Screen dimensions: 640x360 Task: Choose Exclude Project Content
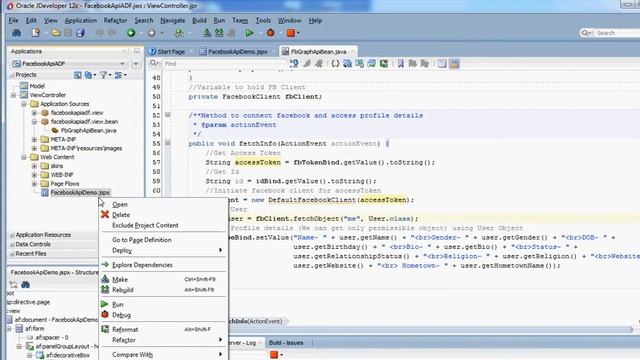click(x=145, y=225)
